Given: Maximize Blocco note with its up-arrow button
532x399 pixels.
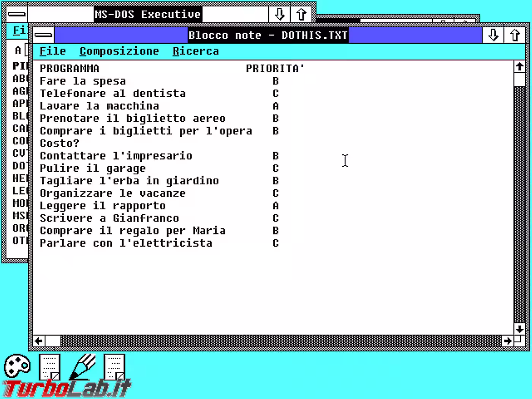Looking at the screenshot, I should pos(515,35).
